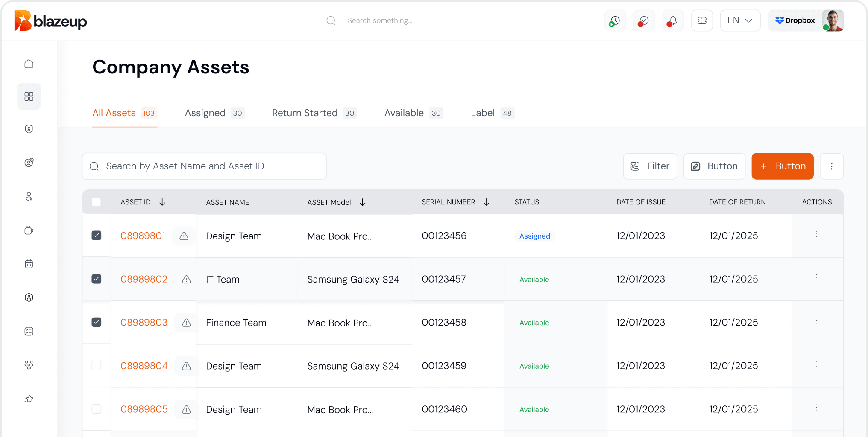This screenshot has height=437, width=868.
Task: Open the home icon in sidebar
Action: (29, 64)
